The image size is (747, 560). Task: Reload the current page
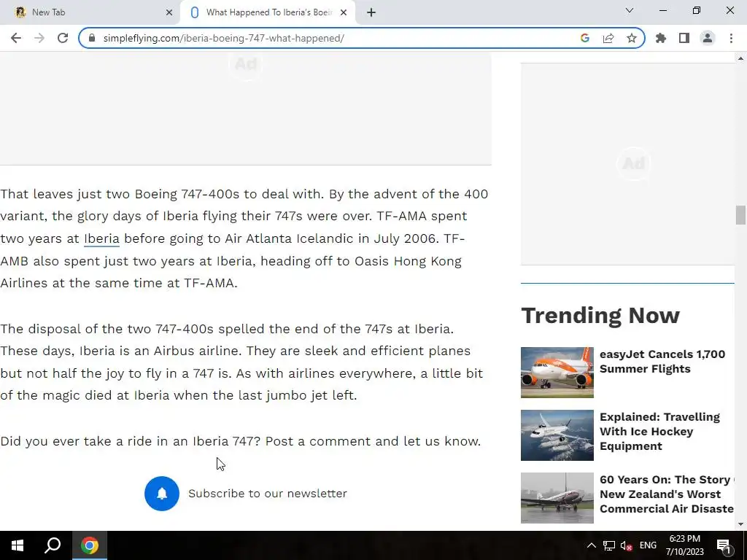coord(63,38)
